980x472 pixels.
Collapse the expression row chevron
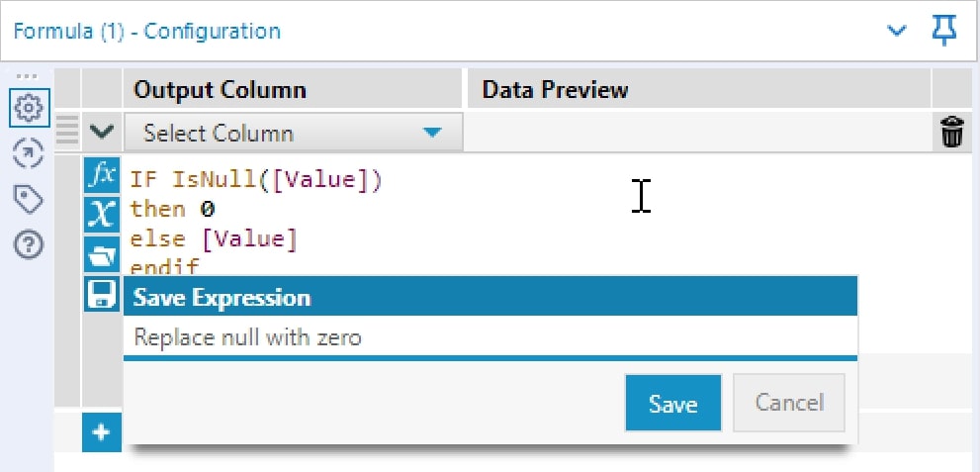coord(102,132)
